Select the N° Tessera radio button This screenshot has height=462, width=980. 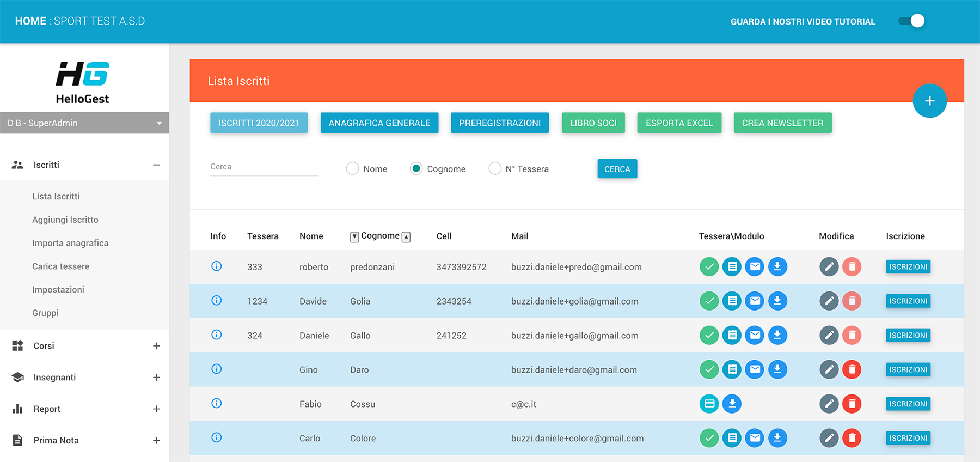[x=494, y=168]
